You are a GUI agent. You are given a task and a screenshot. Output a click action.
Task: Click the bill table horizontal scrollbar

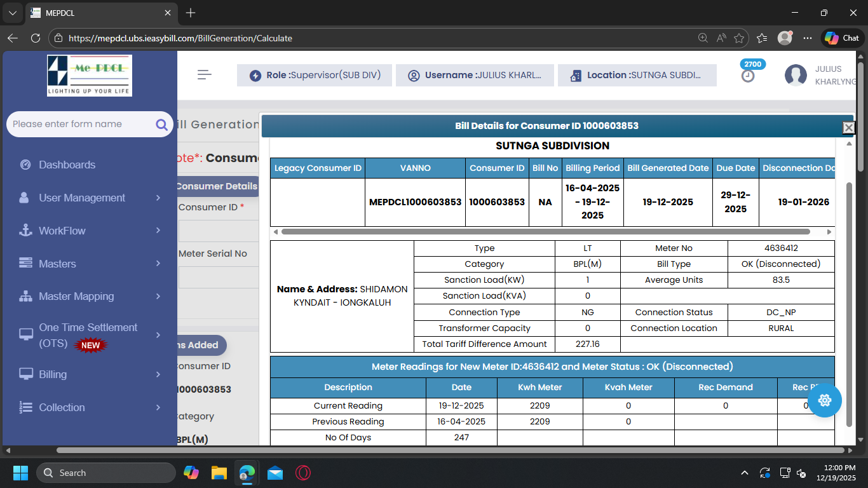tap(545, 232)
